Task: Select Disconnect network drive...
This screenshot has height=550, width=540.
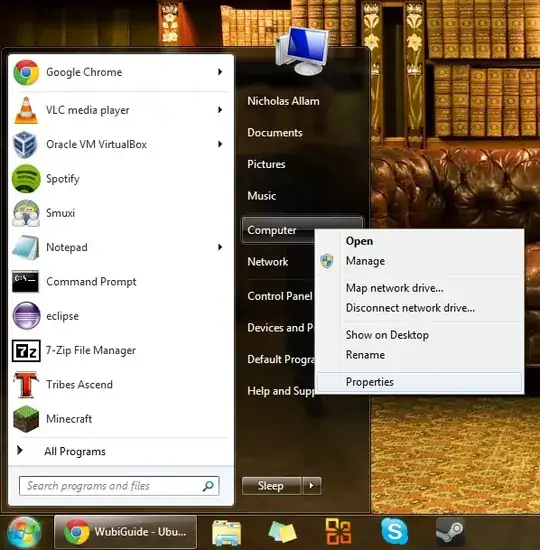Action: (419, 308)
